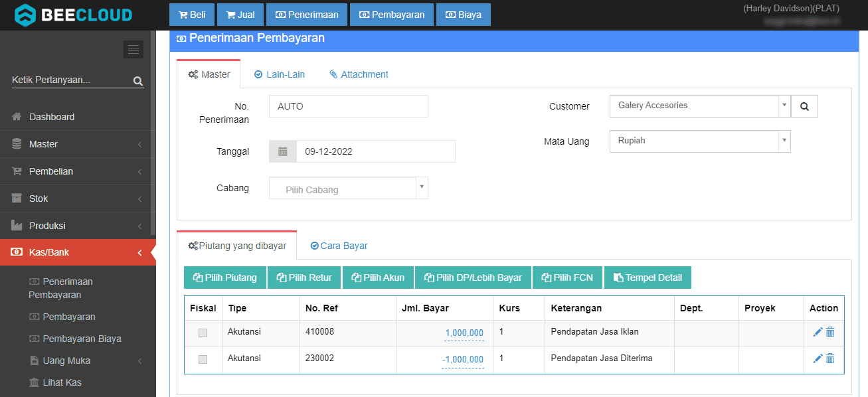Click the search magnifier in sidebar

(138, 81)
